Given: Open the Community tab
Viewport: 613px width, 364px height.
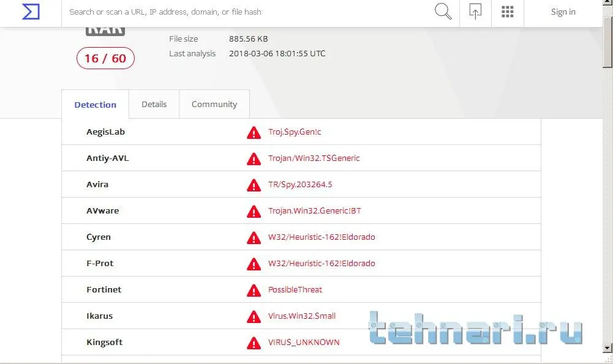Looking at the screenshot, I should click(214, 104).
